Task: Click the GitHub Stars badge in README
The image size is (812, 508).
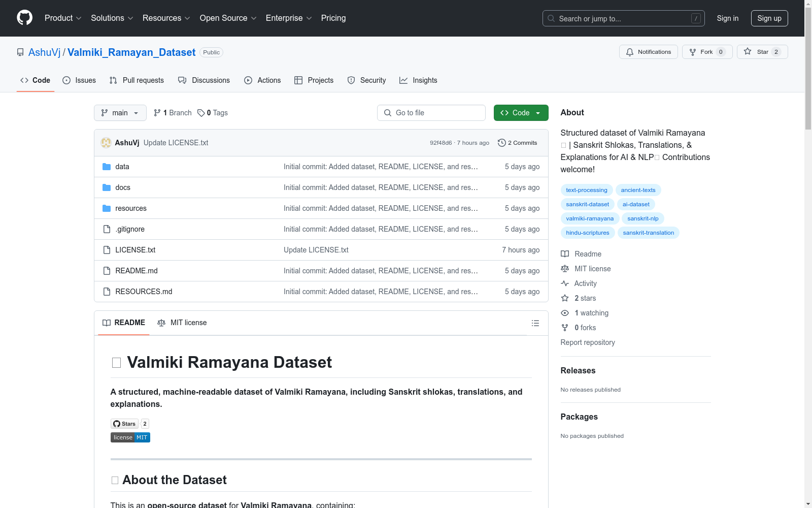Action: [130, 424]
